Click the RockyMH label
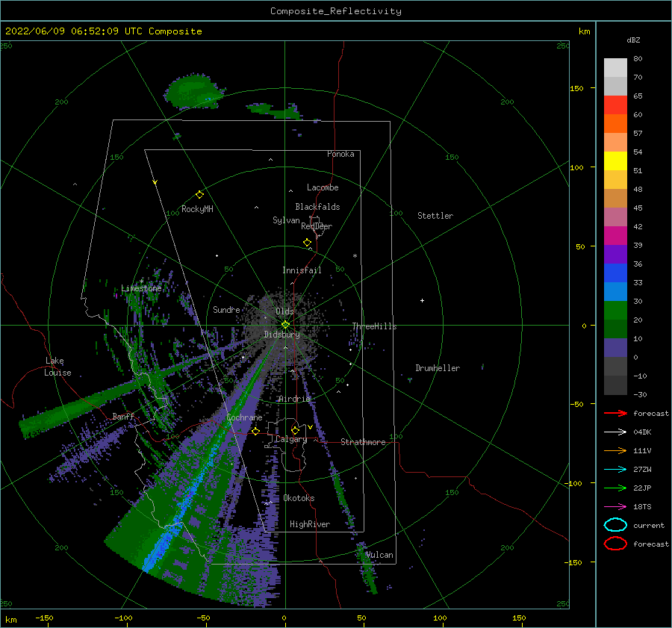Viewport: 672px width, 628px height. point(197,209)
